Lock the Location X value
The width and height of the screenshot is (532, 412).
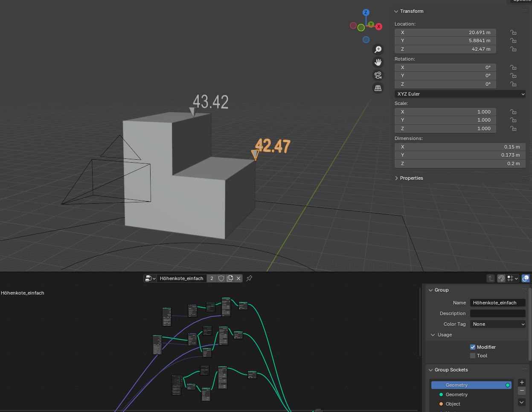click(513, 32)
